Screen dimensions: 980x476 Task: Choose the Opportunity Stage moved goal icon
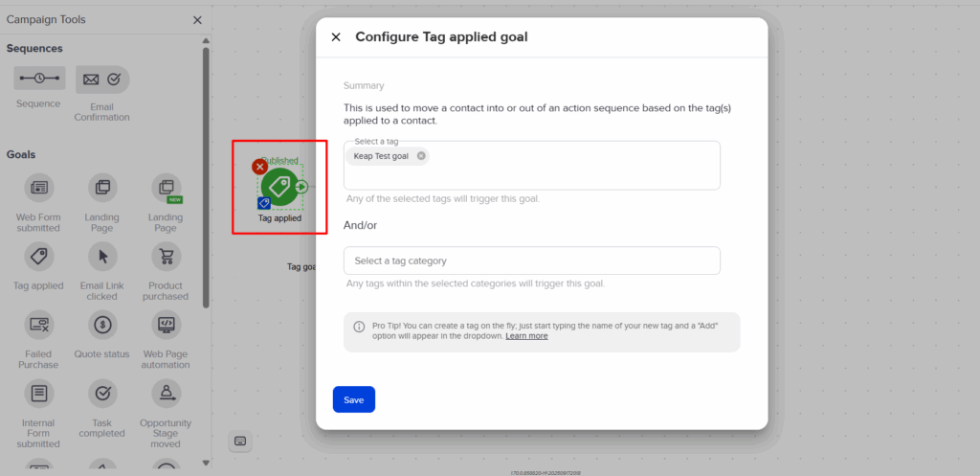(167, 393)
